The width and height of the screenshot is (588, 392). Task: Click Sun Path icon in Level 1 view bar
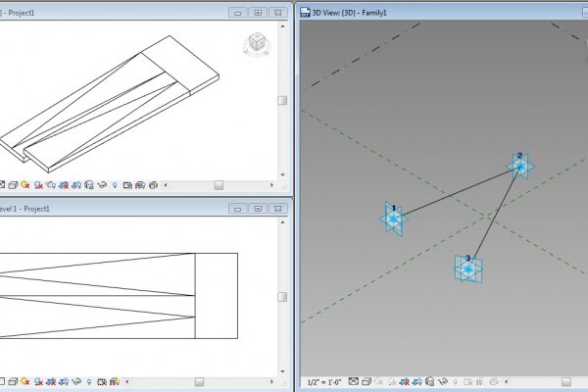[24, 380]
